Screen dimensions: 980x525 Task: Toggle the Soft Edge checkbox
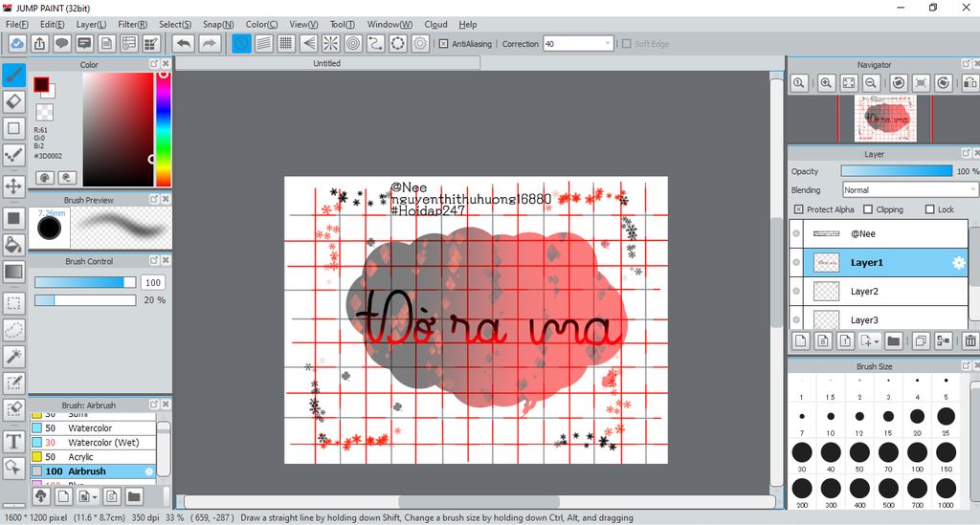pyautogui.click(x=626, y=44)
